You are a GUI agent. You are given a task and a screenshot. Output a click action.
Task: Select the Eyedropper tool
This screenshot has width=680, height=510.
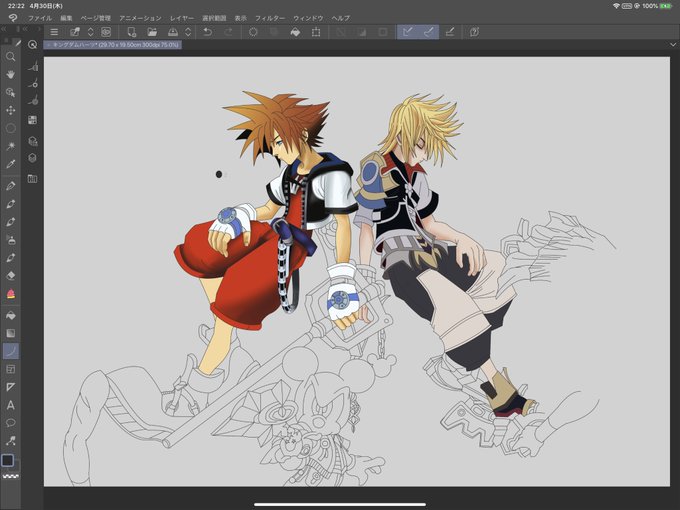(10, 164)
